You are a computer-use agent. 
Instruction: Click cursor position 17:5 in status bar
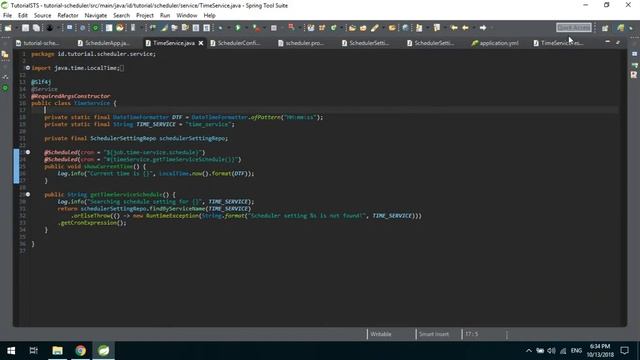click(471, 334)
